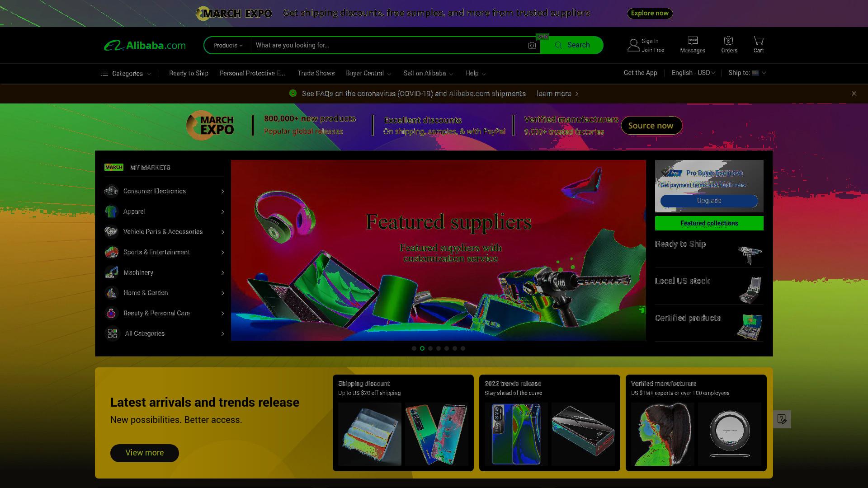Open Ready to Ship nav item
The image size is (868, 488).
pyautogui.click(x=189, y=73)
